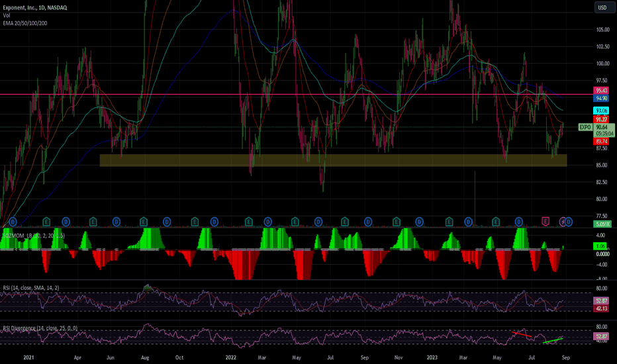Select the red RSI divergence trend line
The image size is (617, 364).
click(x=522, y=334)
